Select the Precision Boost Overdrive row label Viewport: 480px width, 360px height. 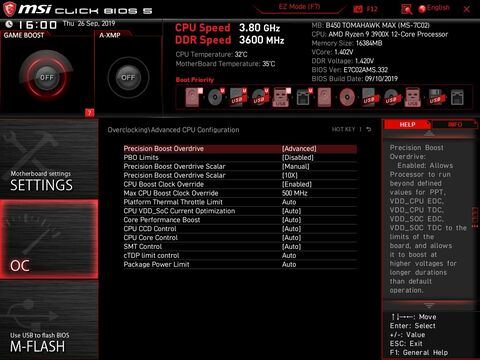[163, 149]
